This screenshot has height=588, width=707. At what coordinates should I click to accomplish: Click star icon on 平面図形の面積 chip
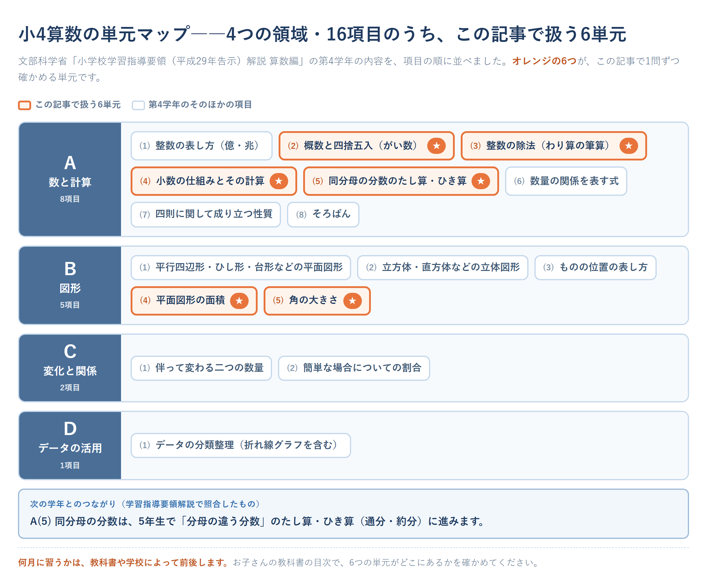click(239, 300)
